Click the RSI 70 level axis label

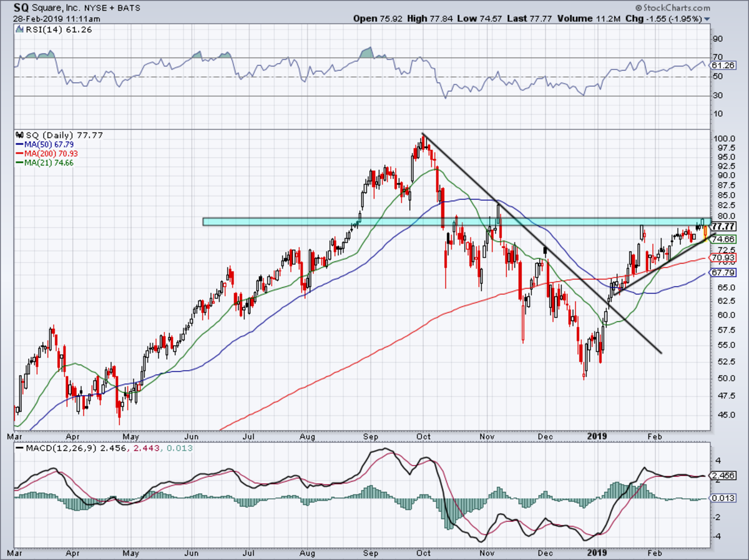click(717, 57)
